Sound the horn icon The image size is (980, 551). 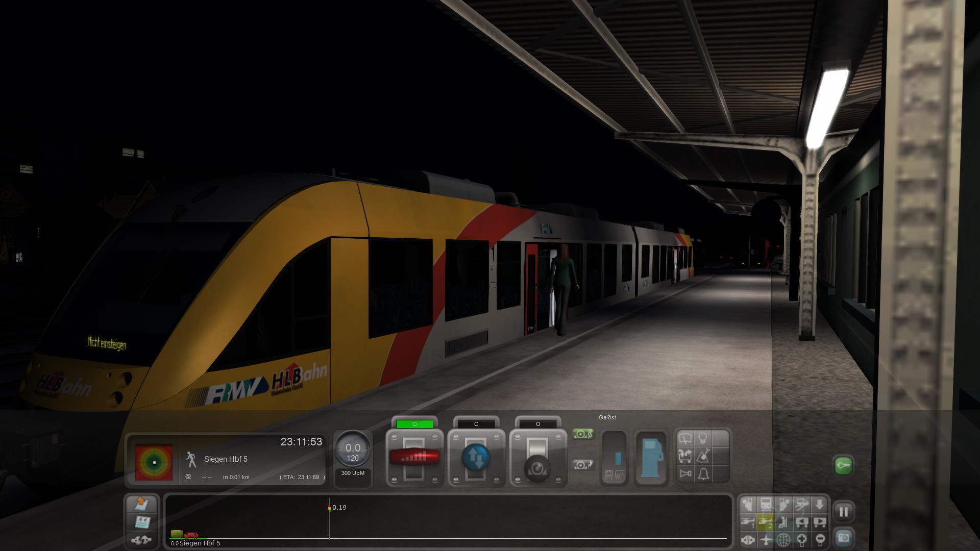684,474
